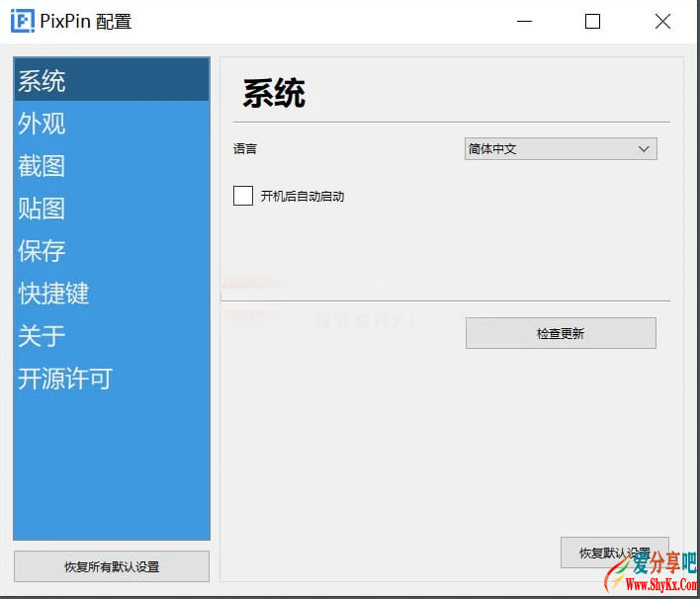Enable the 开机后自动启动 checkbox
The width and height of the screenshot is (700, 599).
click(243, 196)
